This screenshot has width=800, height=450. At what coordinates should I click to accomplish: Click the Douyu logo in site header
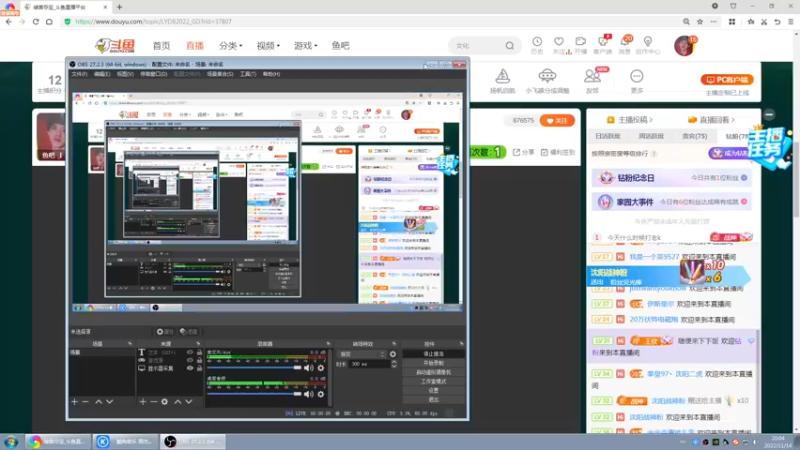tap(115, 45)
